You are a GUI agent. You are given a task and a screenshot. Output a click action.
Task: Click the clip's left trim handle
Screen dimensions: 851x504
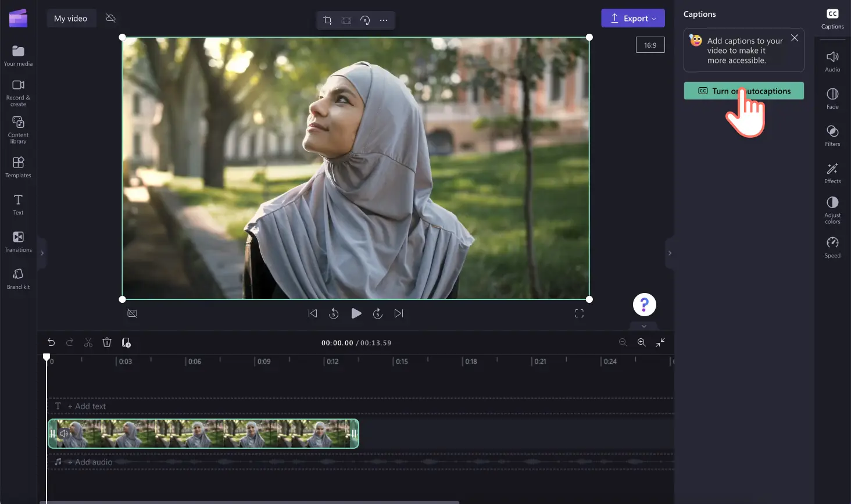[x=53, y=434]
